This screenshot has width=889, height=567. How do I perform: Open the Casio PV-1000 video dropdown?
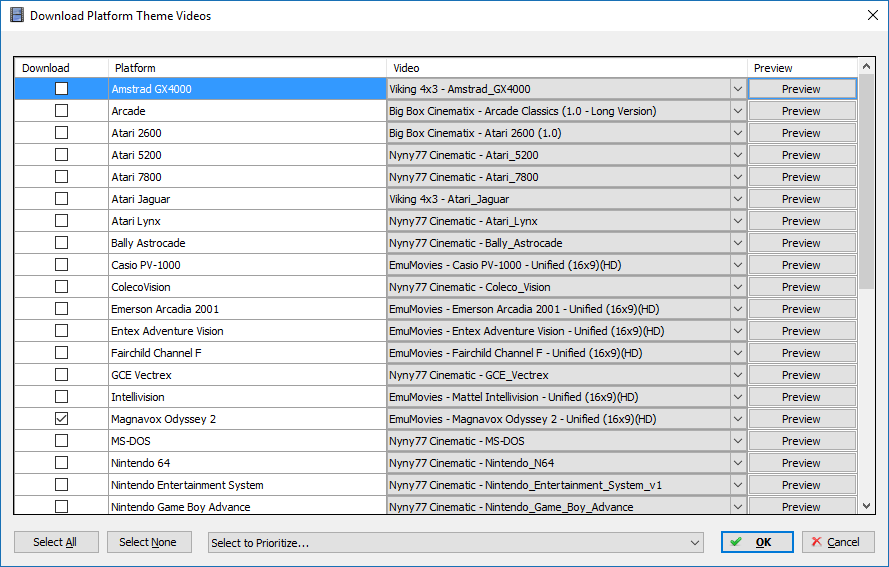point(738,265)
